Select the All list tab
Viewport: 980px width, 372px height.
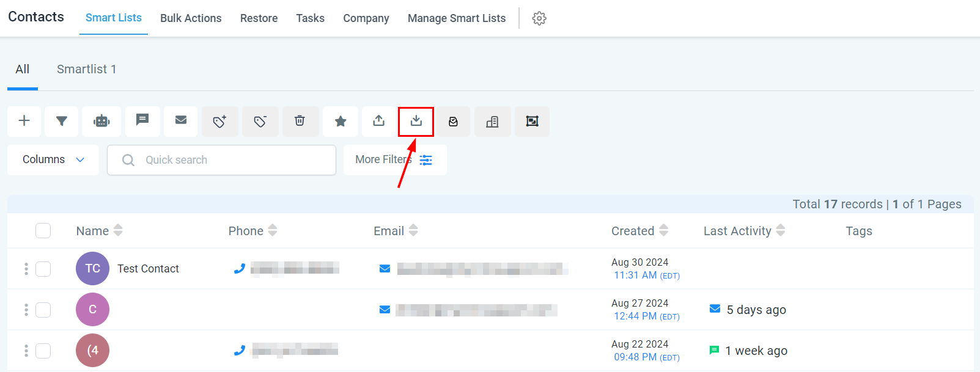point(23,70)
